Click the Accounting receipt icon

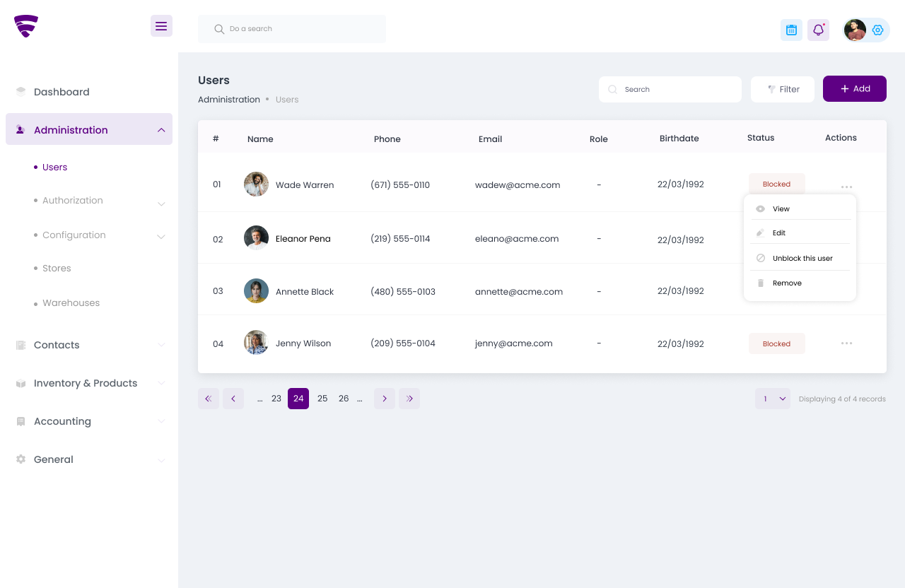pyautogui.click(x=21, y=421)
